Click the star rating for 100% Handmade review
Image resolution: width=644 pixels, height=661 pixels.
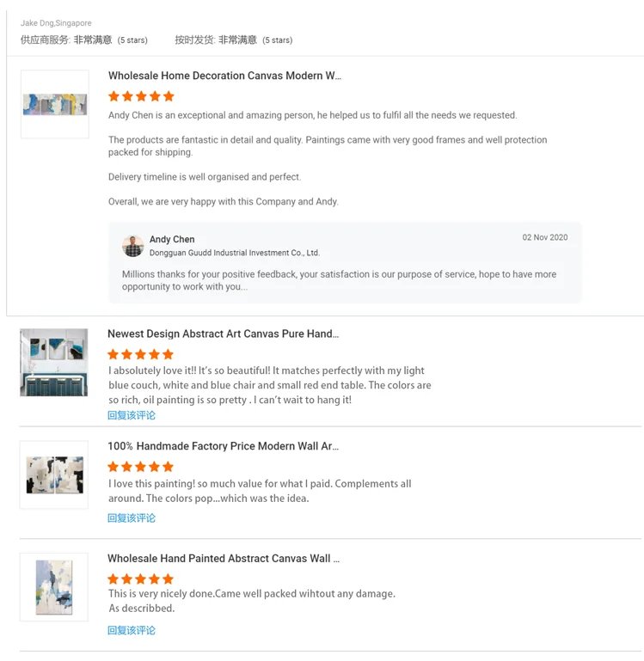pos(140,467)
